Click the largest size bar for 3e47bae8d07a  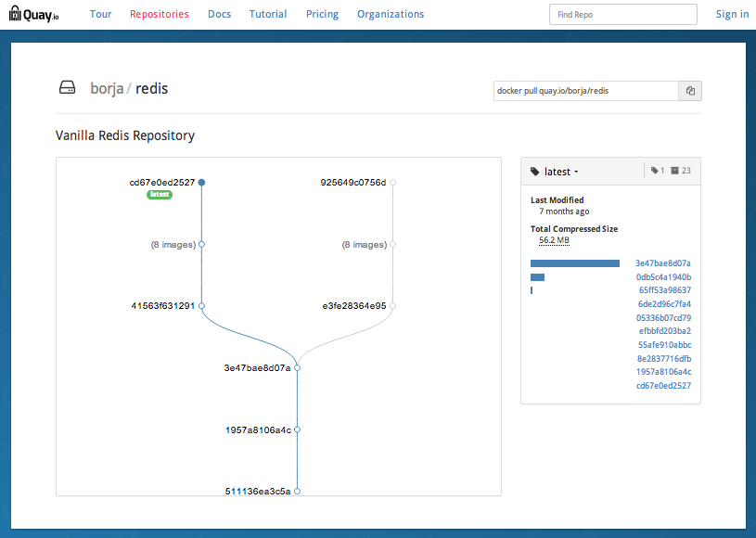click(x=575, y=263)
